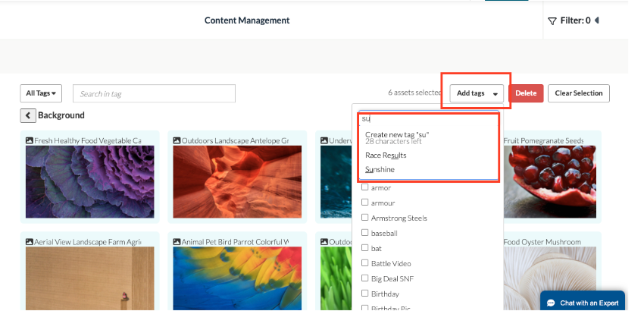Click the Filter: 0 label
The width and height of the screenshot is (644, 311).
click(575, 20)
